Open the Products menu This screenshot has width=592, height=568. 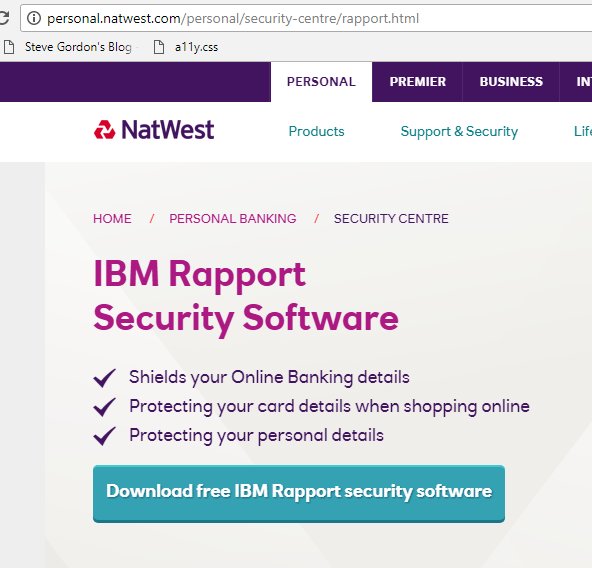pyautogui.click(x=316, y=131)
